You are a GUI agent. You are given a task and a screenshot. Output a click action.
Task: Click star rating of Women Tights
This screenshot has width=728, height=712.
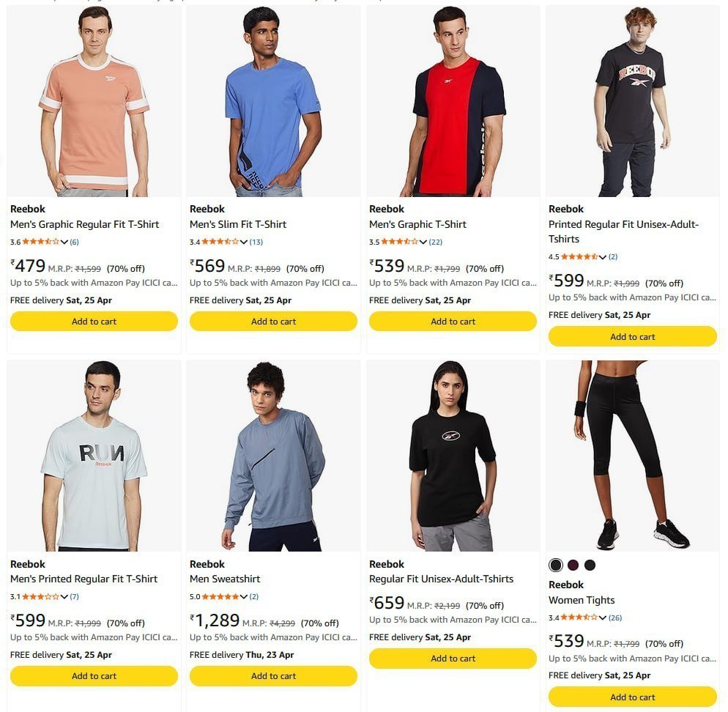579,618
